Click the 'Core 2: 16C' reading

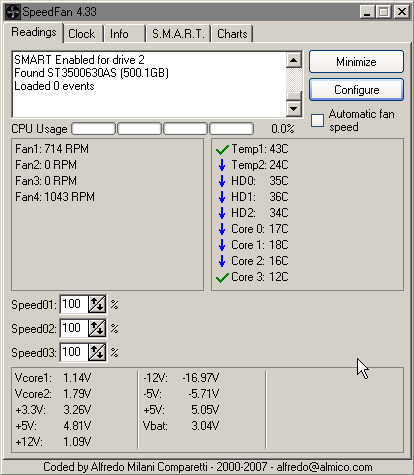pos(260,261)
